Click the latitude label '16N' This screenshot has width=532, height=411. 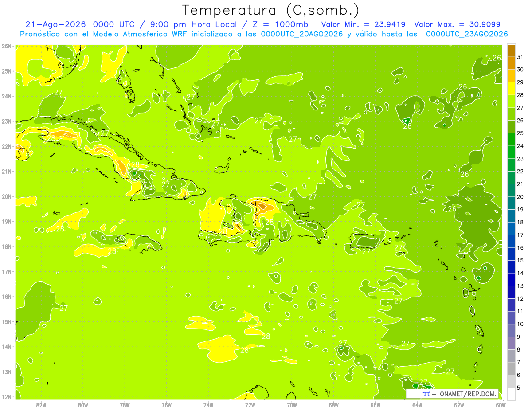click(7, 297)
